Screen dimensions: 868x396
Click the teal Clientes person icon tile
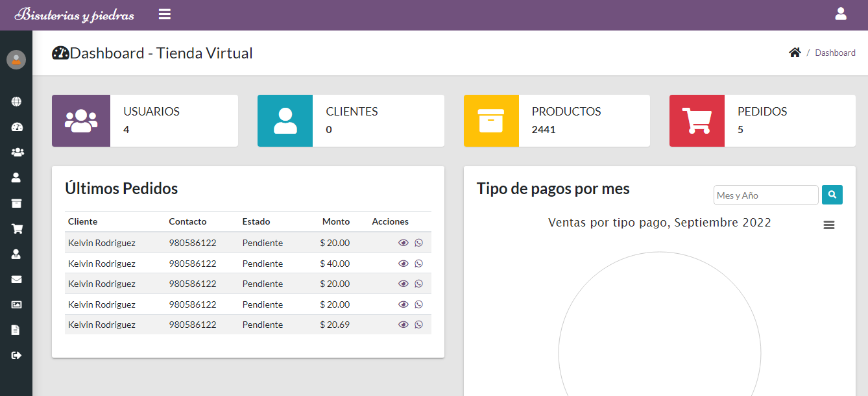tap(285, 121)
